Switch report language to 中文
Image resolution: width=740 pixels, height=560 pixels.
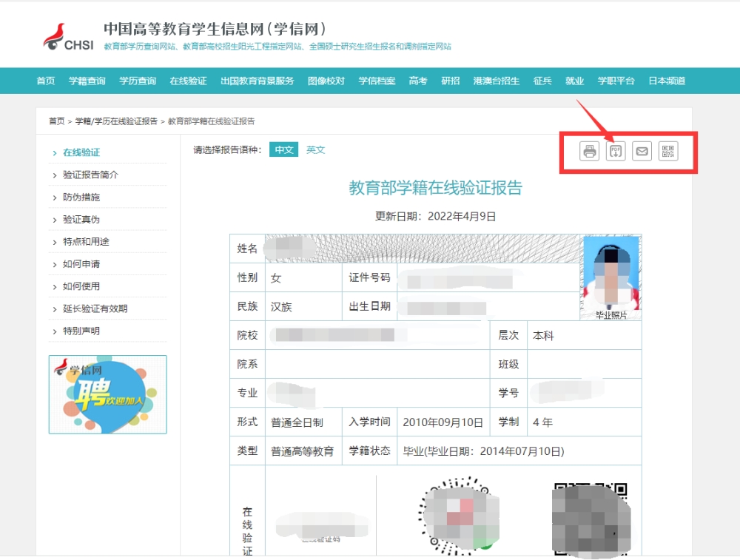[x=283, y=149]
